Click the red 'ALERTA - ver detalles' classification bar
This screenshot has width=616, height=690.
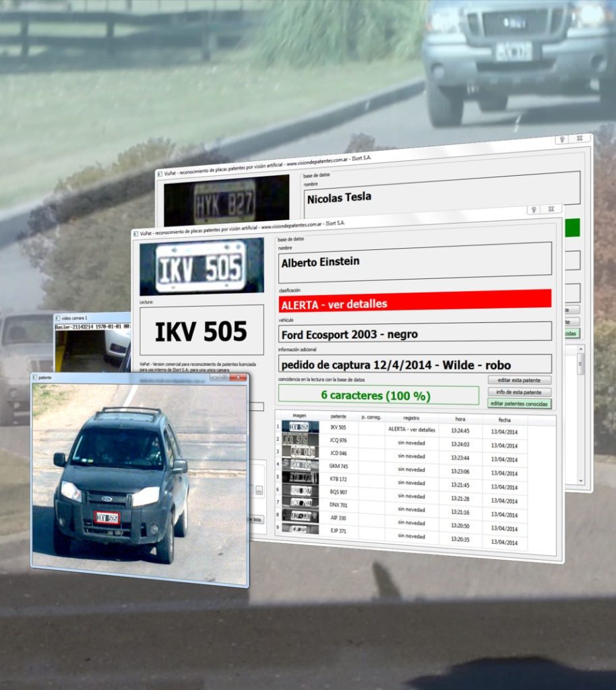pyautogui.click(x=415, y=301)
